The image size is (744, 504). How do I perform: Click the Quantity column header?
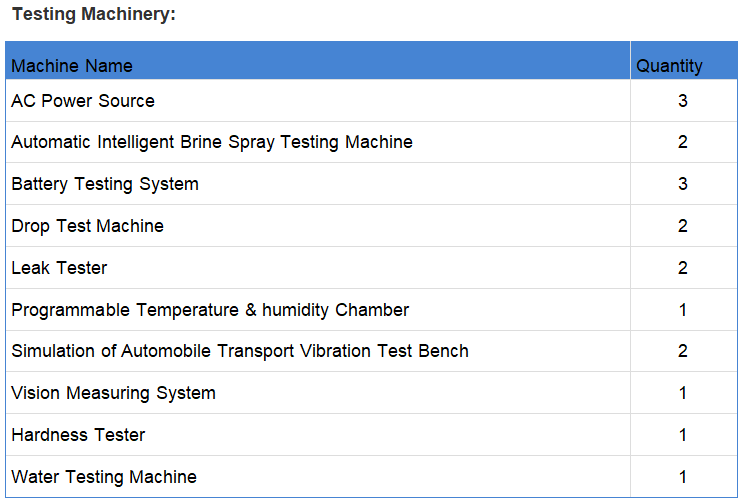pyautogui.click(x=669, y=65)
